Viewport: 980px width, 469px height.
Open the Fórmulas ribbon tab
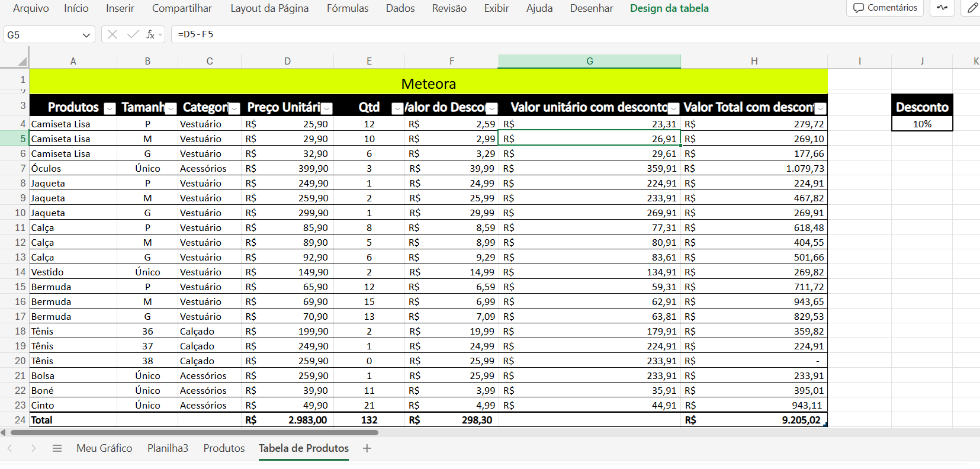tap(348, 8)
